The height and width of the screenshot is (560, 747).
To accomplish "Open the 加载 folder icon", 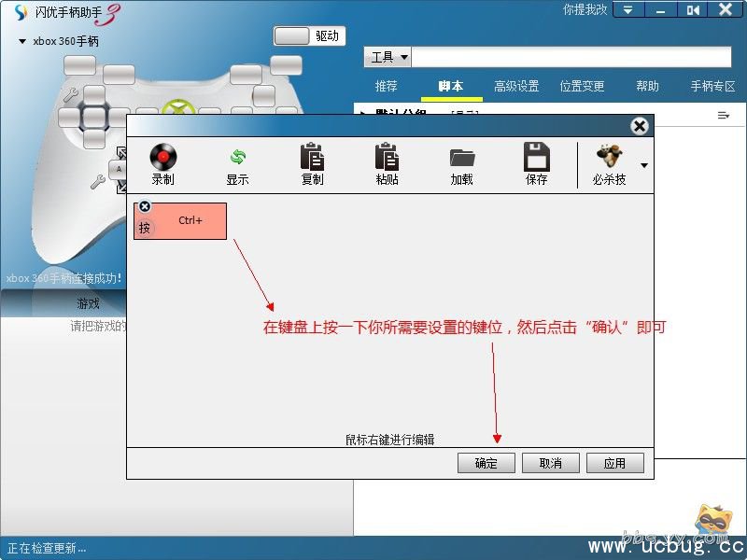I will click(462, 158).
